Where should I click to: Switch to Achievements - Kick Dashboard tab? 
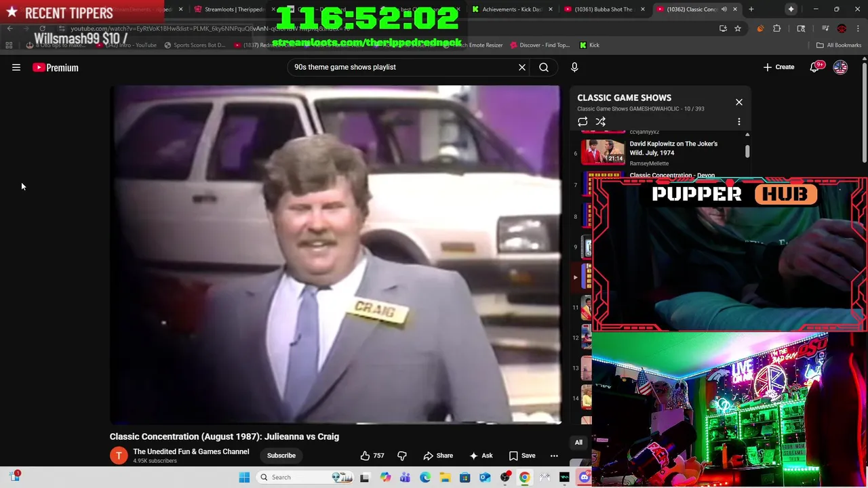pyautogui.click(x=511, y=9)
